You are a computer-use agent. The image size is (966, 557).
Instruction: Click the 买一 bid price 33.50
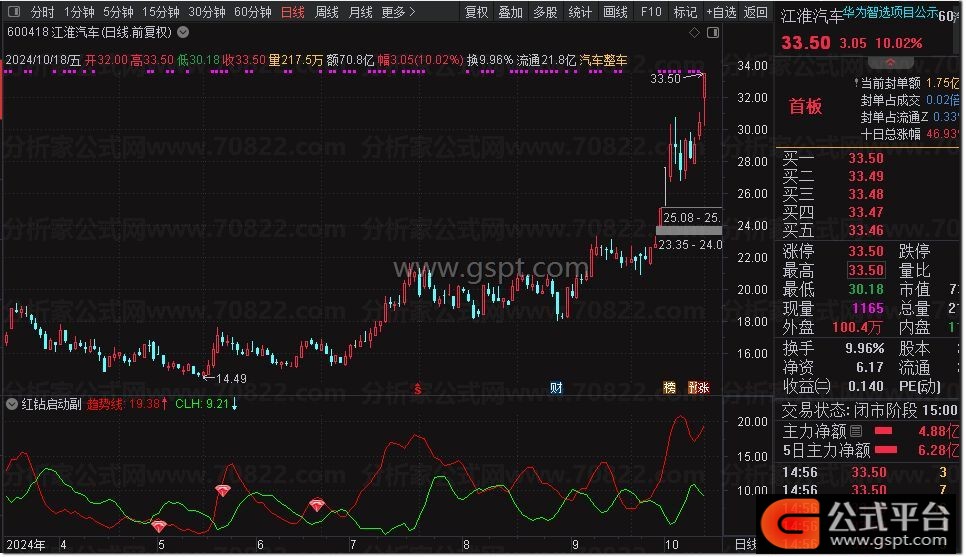click(x=866, y=158)
